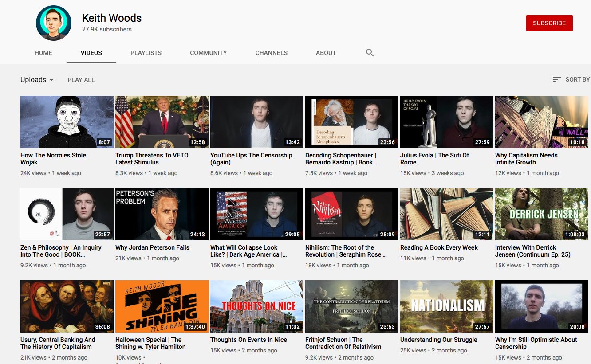The height and width of the screenshot is (364, 591).
Task: Click 'Usury, Central Banking' video title
Action: click(58, 343)
